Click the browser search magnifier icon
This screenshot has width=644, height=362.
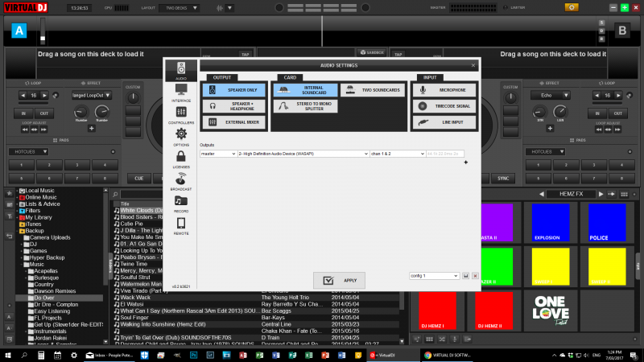(115, 195)
